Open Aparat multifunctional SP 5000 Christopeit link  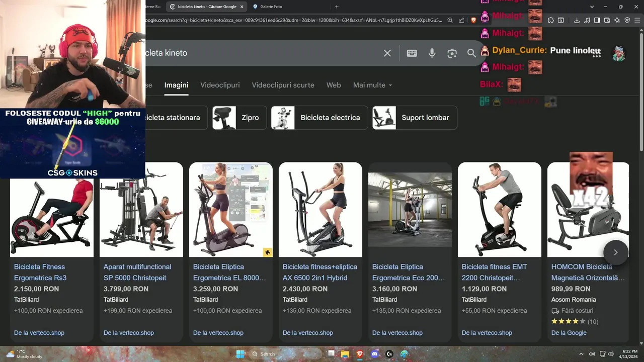click(x=137, y=272)
